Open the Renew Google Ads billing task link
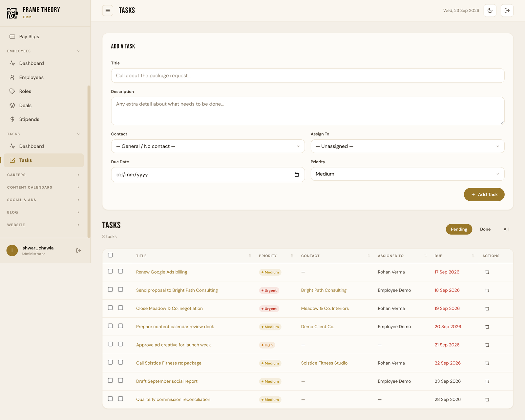525x420 pixels. 161,272
